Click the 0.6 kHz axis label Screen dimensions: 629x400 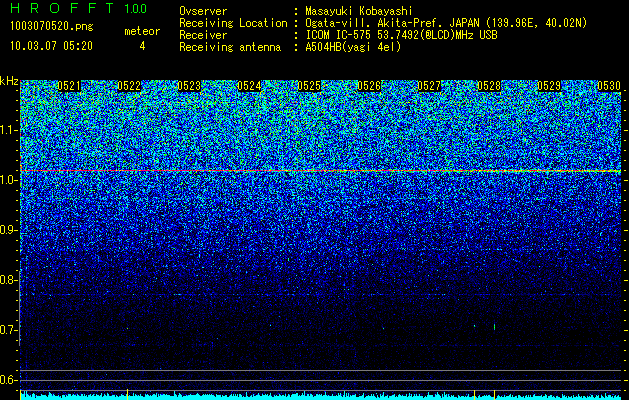click(9, 380)
